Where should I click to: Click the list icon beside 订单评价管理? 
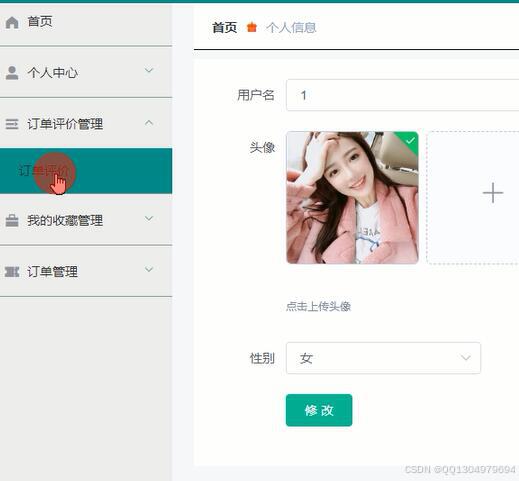[12, 124]
